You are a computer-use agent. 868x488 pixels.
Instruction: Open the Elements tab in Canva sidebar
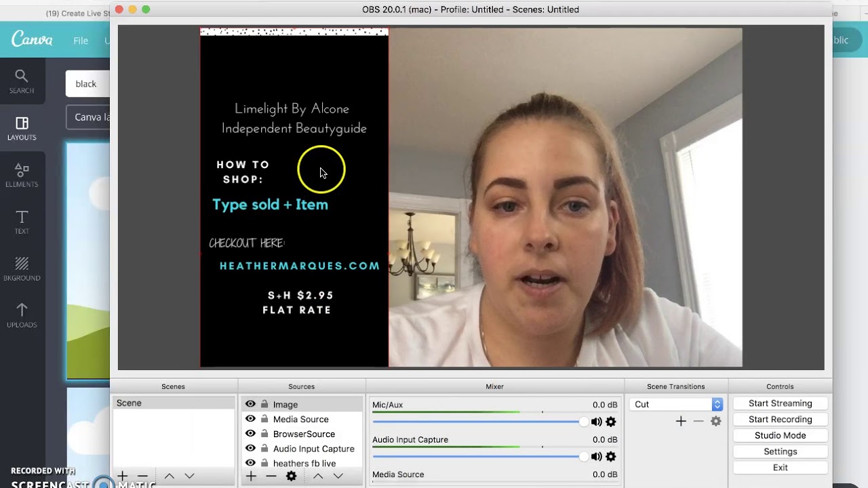22,176
